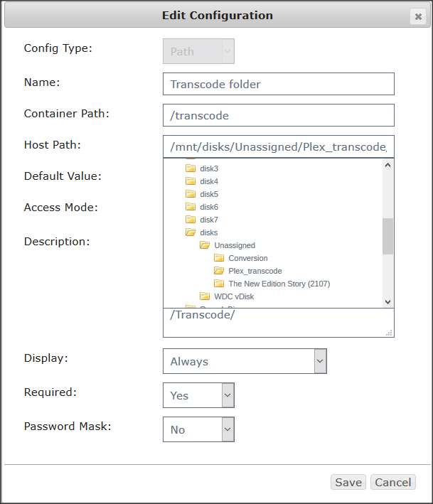
Task: Click the scroll down arrow in folder tree
Action: (x=387, y=302)
